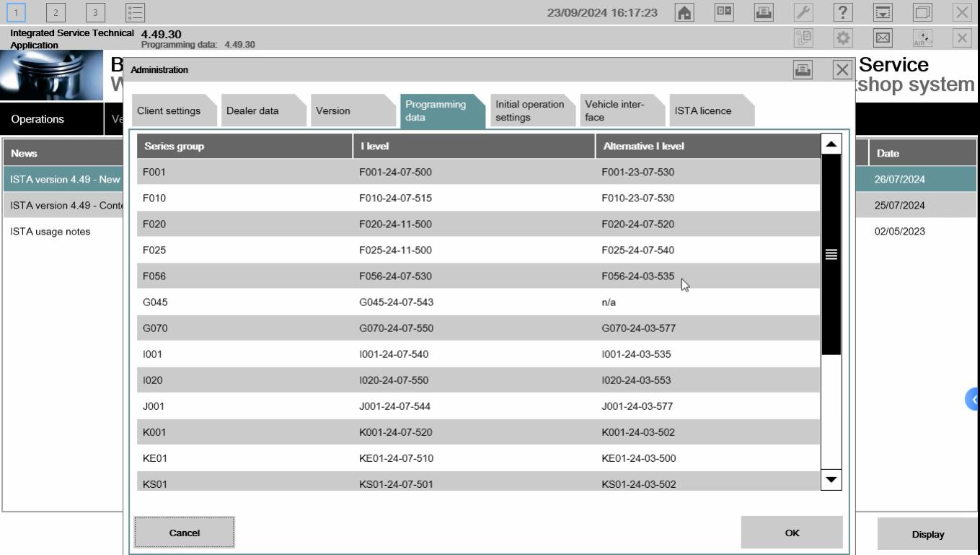Open the envelope feedback icon
The width and height of the screenshot is (980, 555).
point(883,38)
